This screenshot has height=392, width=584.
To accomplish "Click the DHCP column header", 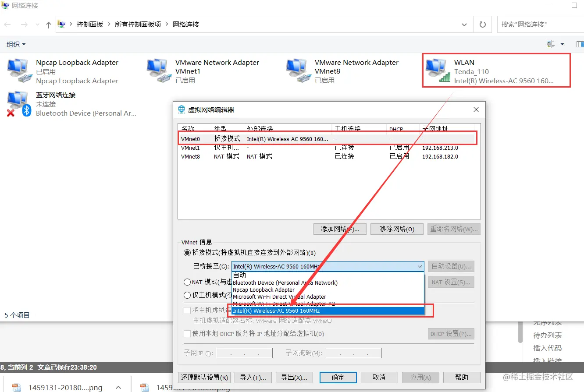I will [402, 129].
